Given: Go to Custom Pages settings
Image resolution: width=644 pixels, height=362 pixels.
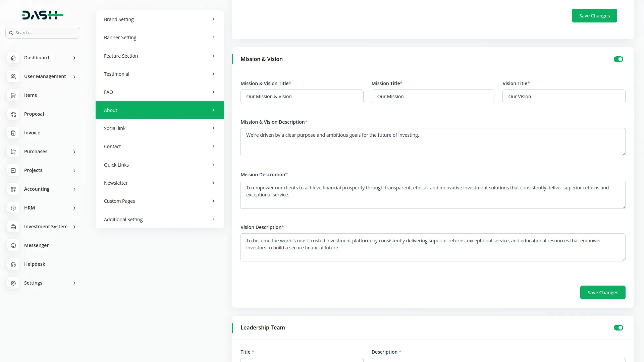Looking at the screenshot, I should (160, 201).
